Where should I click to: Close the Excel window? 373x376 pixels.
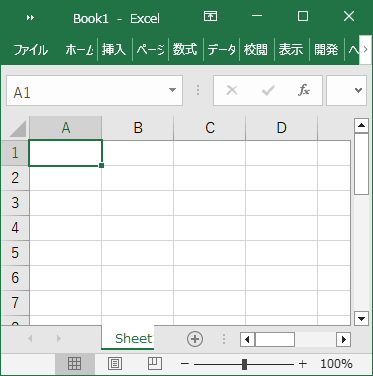point(349,16)
